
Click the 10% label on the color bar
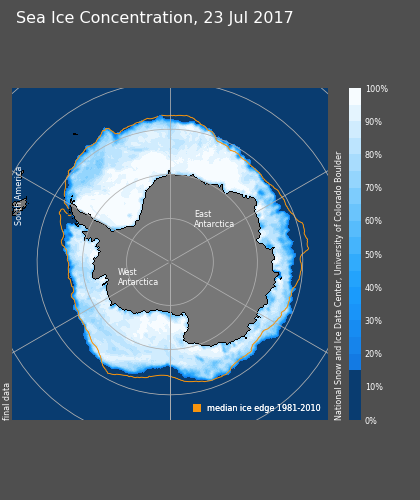click(x=374, y=387)
